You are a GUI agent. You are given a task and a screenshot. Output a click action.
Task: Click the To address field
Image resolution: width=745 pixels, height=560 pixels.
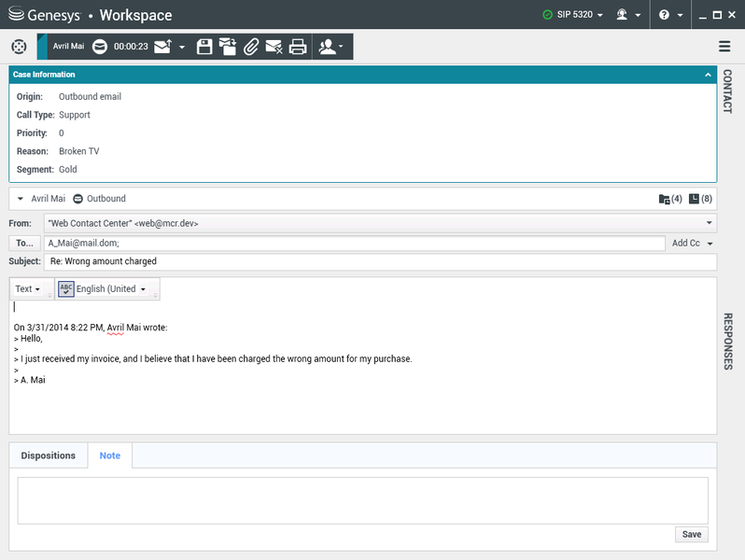[355, 244]
